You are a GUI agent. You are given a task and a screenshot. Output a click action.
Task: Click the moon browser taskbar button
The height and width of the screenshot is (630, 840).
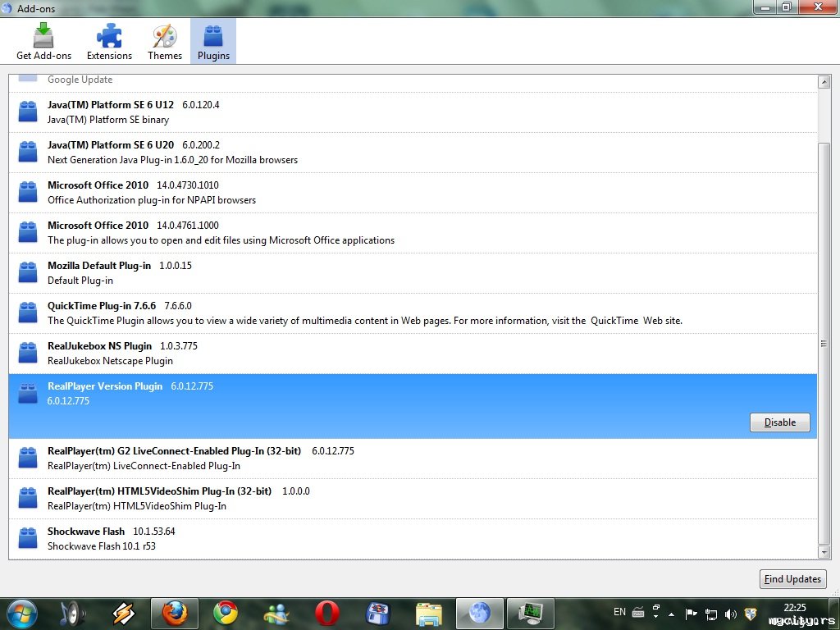pos(479,614)
